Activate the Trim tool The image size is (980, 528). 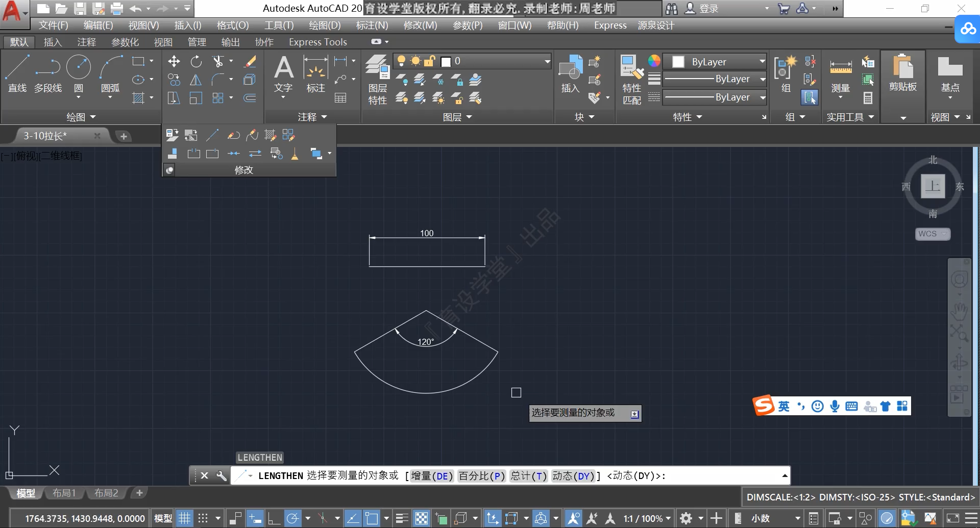(218, 62)
